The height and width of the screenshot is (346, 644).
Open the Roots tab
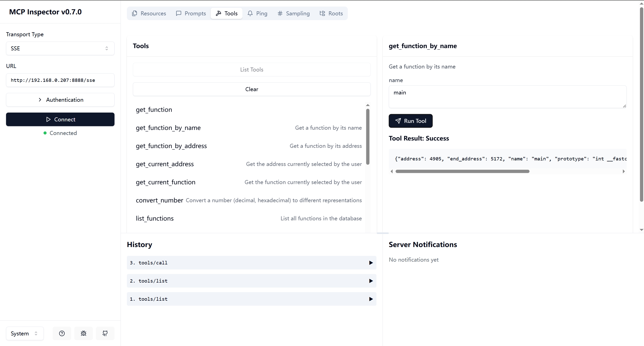(331, 13)
